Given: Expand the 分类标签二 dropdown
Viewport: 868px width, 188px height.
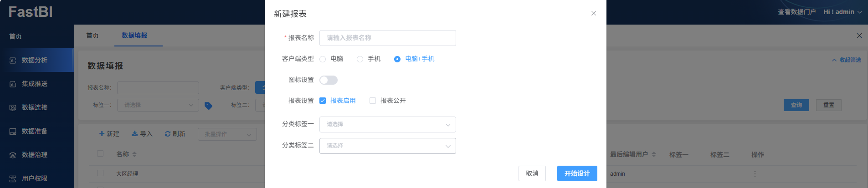Looking at the screenshot, I should coord(387,146).
